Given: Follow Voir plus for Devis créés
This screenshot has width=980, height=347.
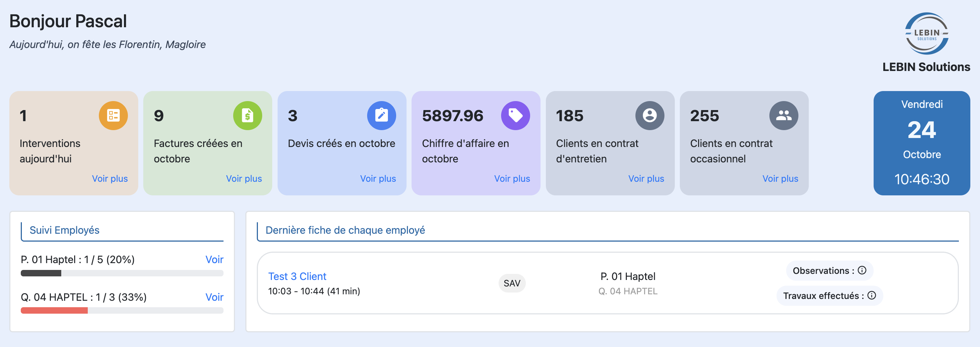Looking at the screenshot, I should pos(378,179).
